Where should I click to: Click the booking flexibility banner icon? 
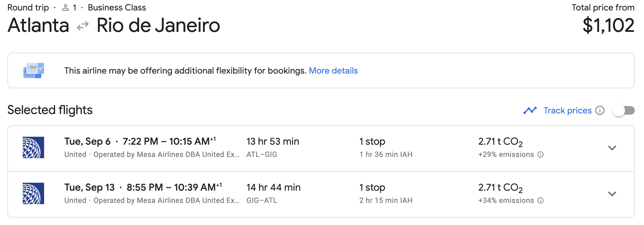point(34,70)
